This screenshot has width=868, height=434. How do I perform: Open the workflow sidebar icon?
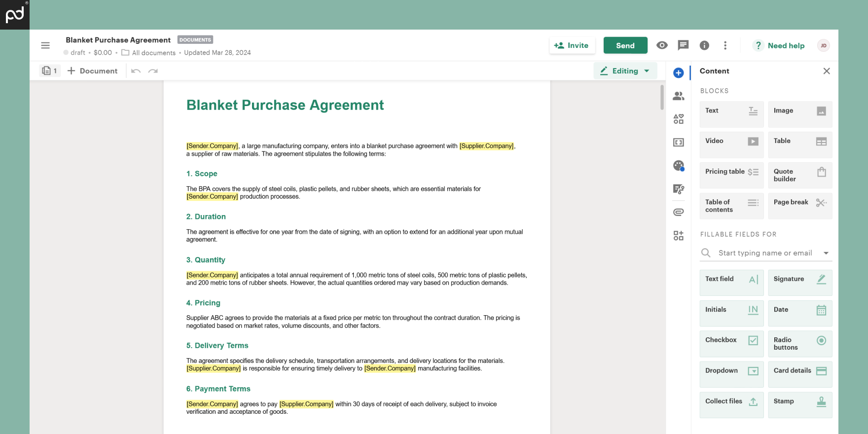point(679,189)
